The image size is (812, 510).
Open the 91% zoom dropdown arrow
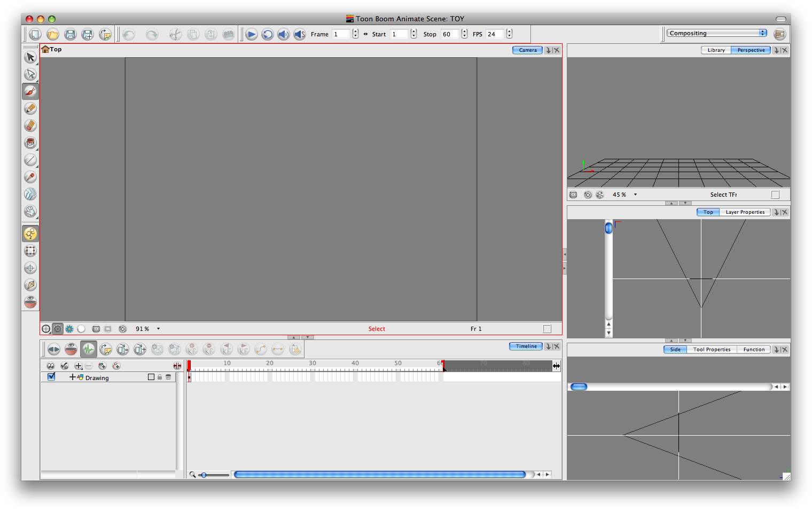click(x=158, y=329)
